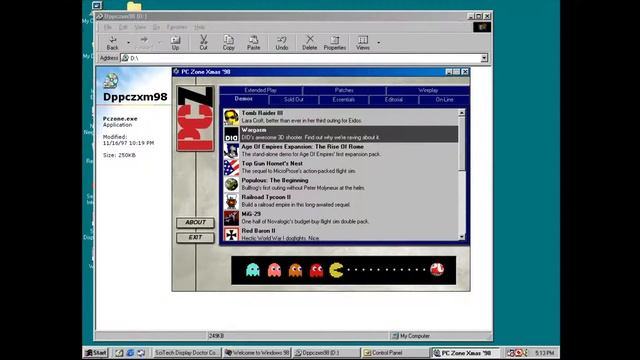
Task: Click the Pac-Man character in the banner
Action: pos(336,270)
